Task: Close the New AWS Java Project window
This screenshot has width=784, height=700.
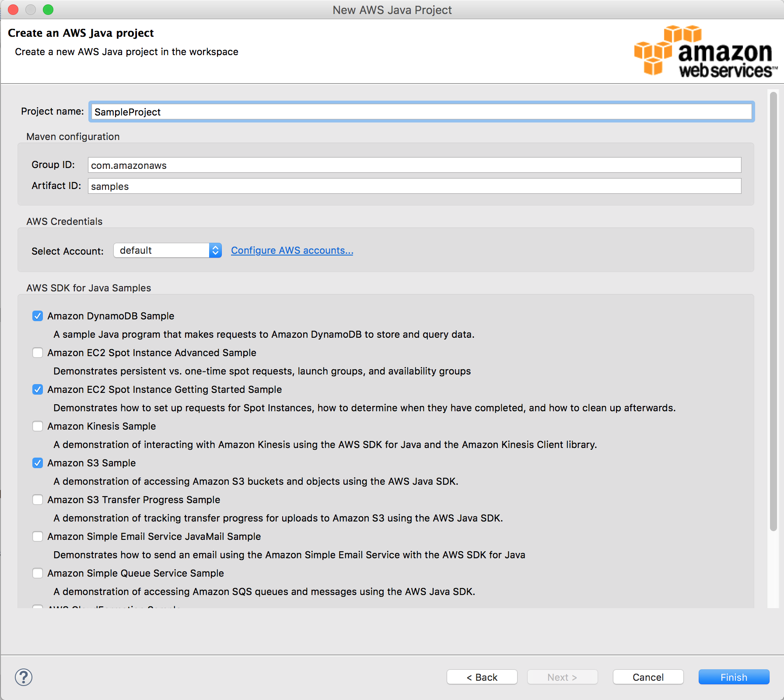Action: (13, 10)
